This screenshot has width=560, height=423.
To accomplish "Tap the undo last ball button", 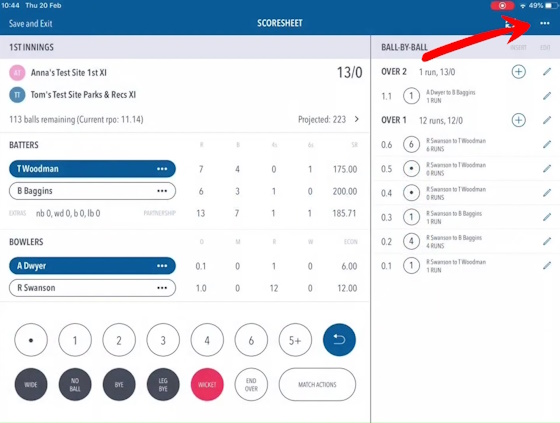I will tap(339, 340).
